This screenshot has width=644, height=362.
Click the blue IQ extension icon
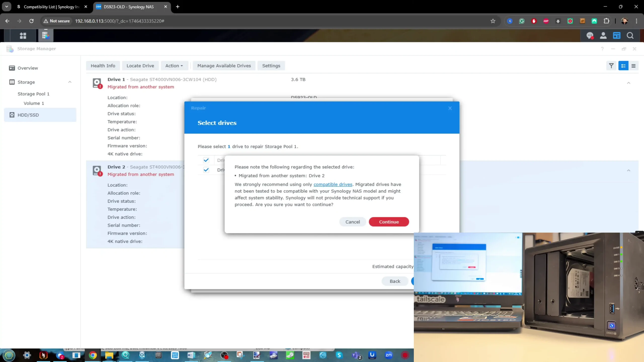pos(510,21)
